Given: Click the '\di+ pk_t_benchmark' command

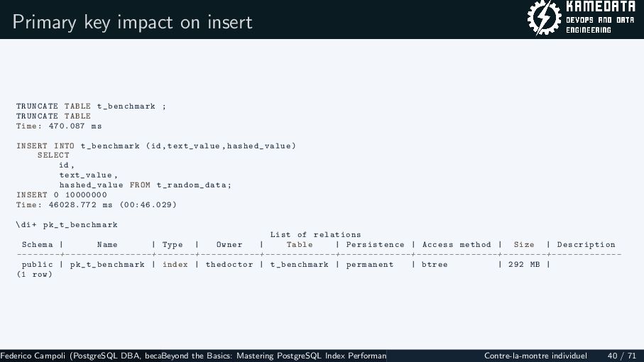Looking at the screenshot, I should pyautogui.click(x=67, y=225).
